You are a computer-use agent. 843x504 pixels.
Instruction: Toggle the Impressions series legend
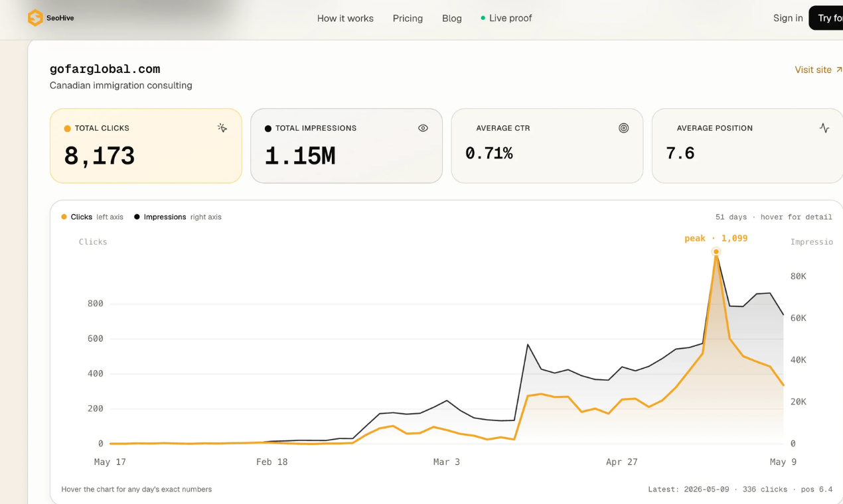pyautogui.click(x=178, y=217)
